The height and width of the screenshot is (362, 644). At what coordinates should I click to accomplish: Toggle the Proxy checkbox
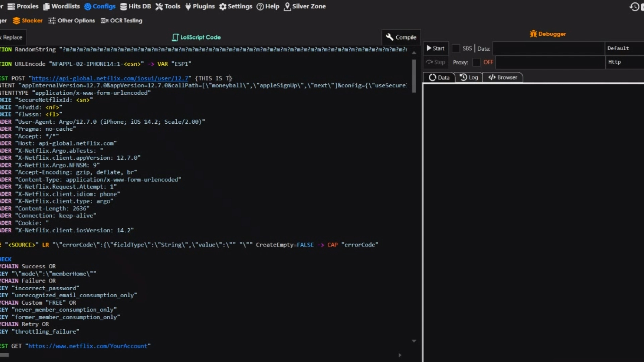476,62
